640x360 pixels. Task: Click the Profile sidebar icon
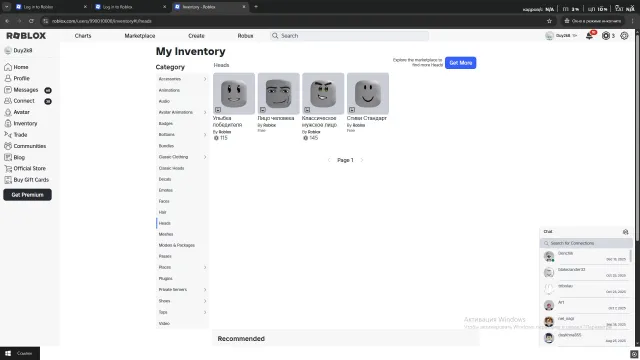coord(8,78)
